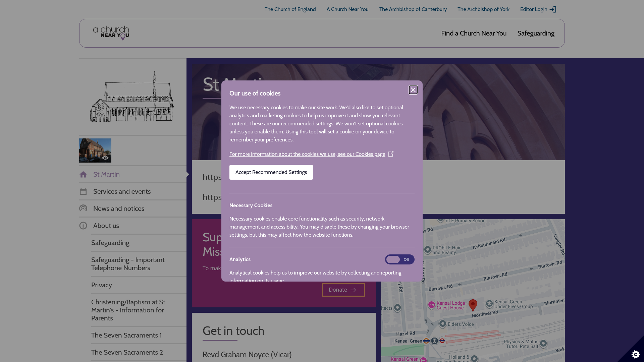Click Physics & Maths Tutor map marker

click(x=543, y=344)
